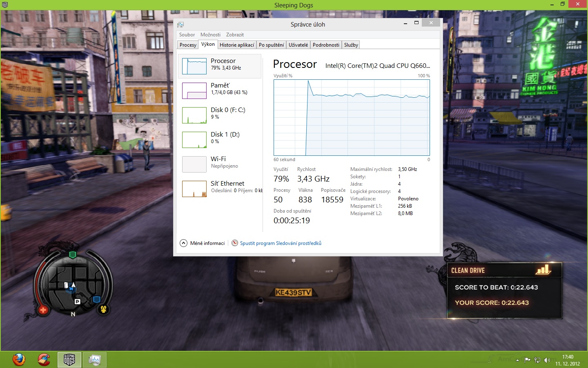Click the Clean Drive leaderboard icon
The height and width of the screenshot is (368, 588).
point(543,269)
